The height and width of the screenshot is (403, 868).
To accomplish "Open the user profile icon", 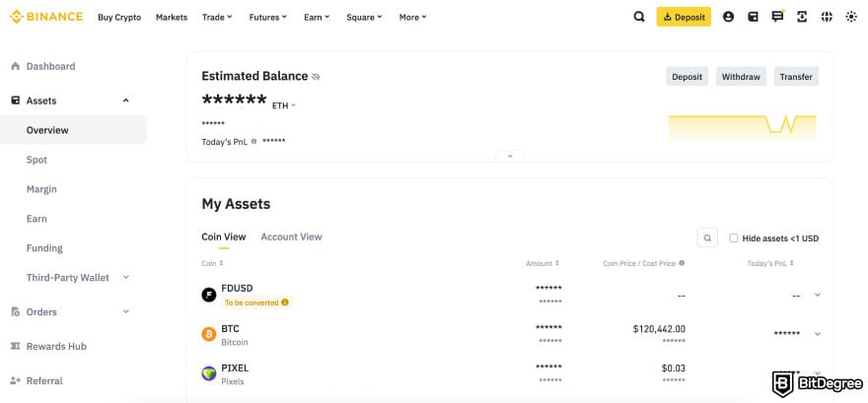I will 729,17.
